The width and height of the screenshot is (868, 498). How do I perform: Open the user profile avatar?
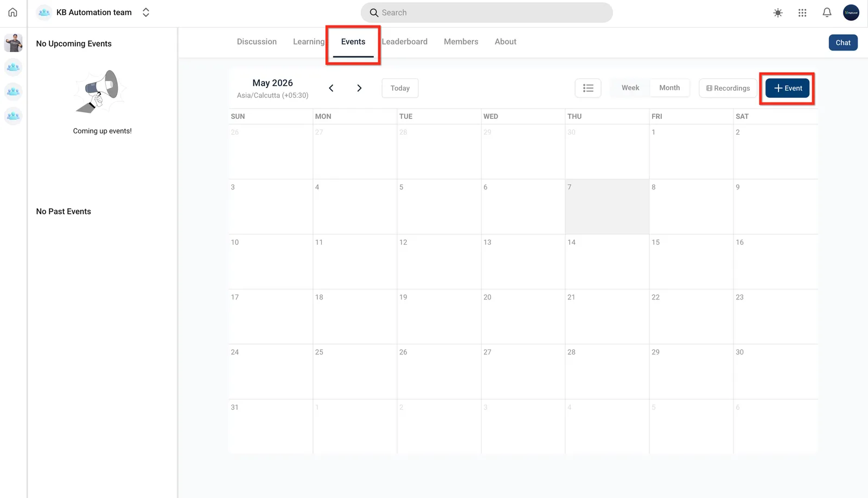click(x=851, y=12)
